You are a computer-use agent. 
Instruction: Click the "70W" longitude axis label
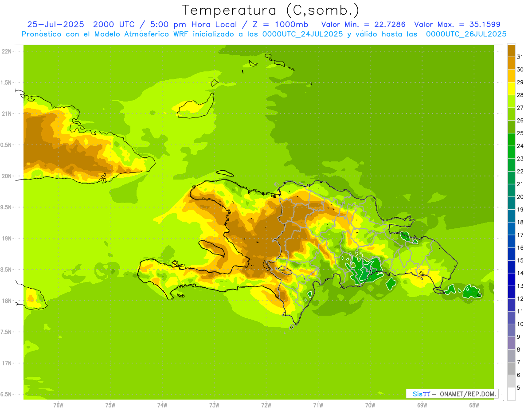click(370, 405)
